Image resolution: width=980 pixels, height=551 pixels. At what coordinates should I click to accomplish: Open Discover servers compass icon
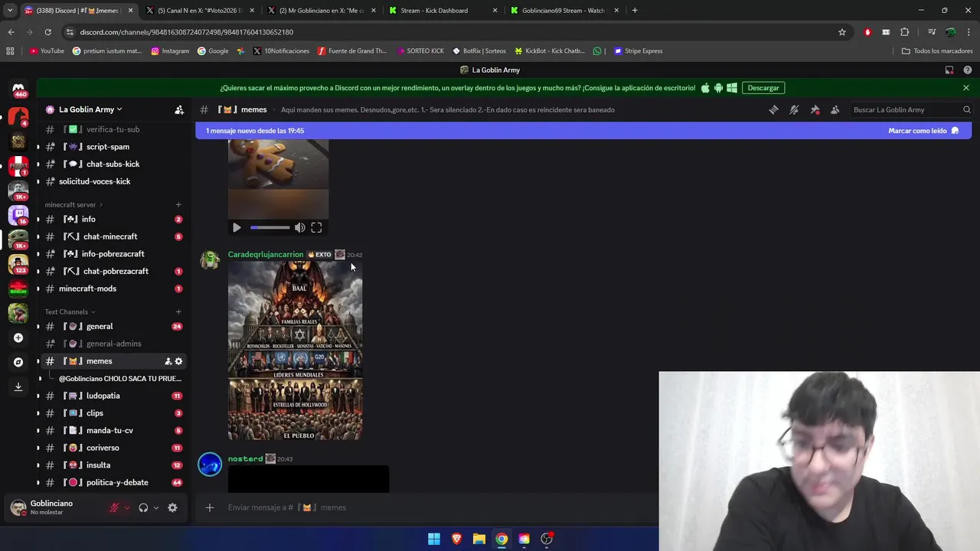[x=18, y=362]
